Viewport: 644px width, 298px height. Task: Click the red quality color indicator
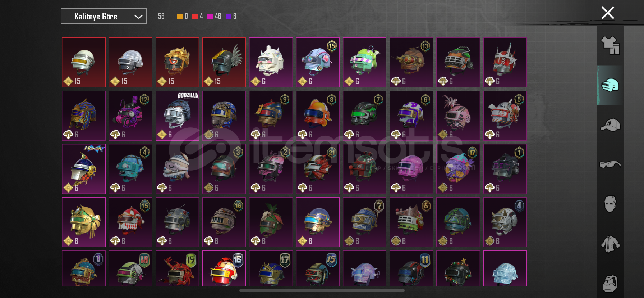195,16
